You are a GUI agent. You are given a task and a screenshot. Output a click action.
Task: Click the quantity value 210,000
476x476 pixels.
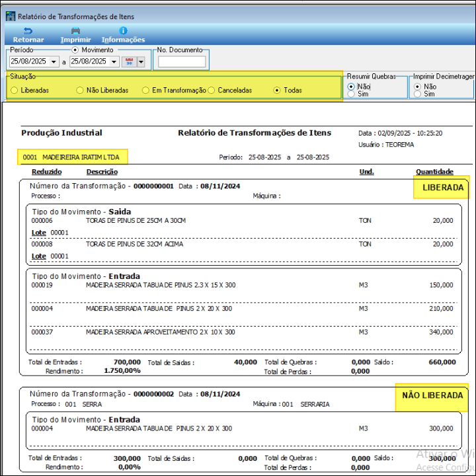(441, 309)
